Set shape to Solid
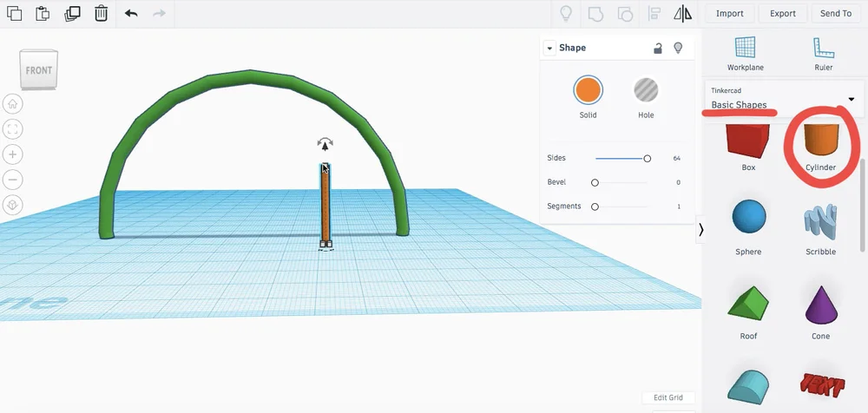This screenshot has height=413, width=868. (x=588, y=97)
